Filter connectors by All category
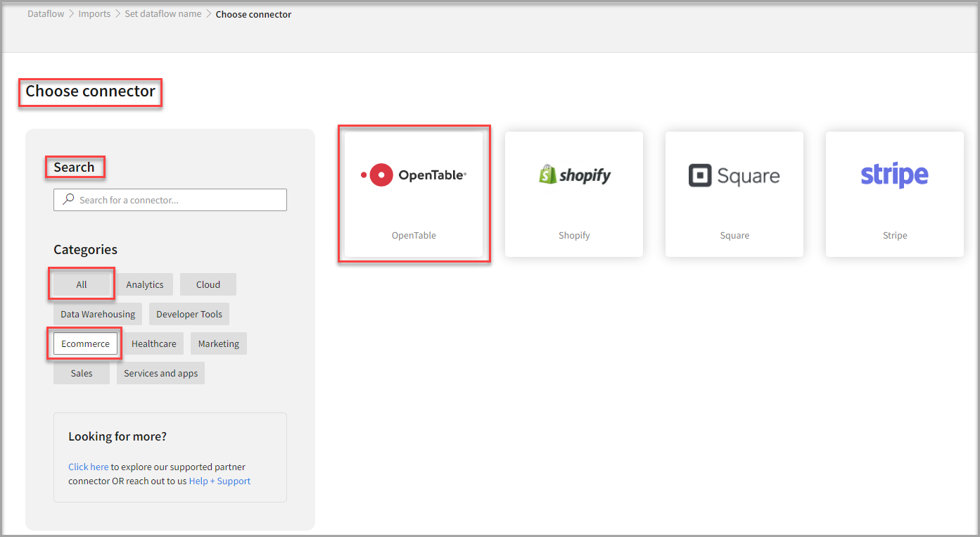980x537 pixels. point(82,284)
